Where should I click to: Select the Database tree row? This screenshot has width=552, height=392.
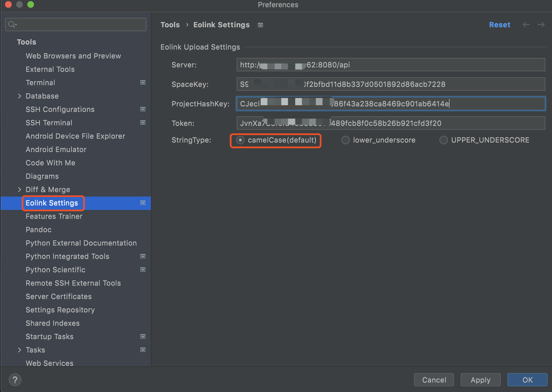(76, 96)
